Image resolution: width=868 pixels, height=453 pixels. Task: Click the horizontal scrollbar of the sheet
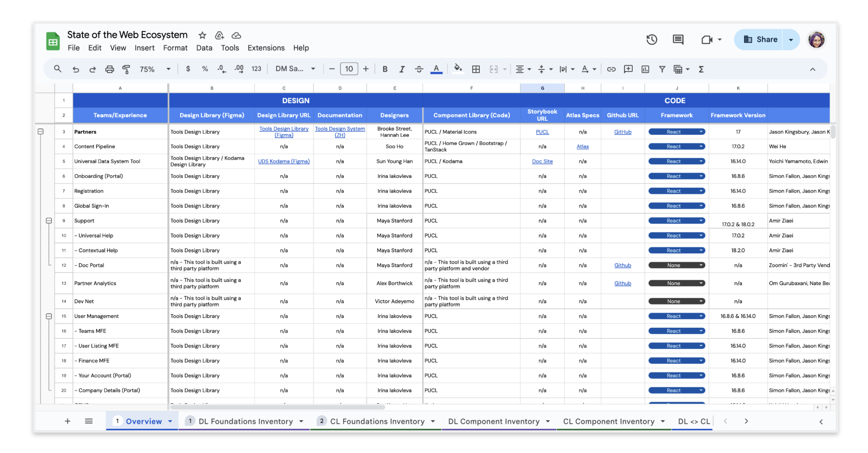(x=277, y=407)
